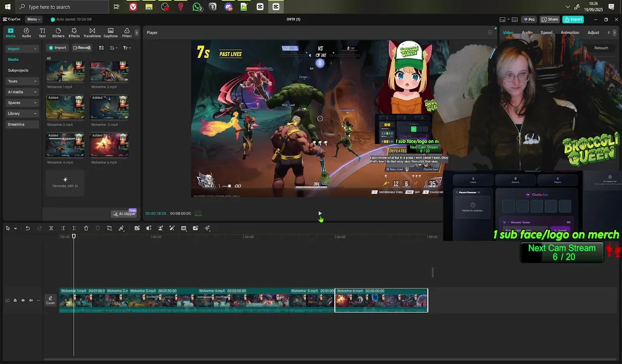Click the auto-captions sparkle icon in timeline toolbar
This screenshot has width=622, height=364.
pyautogui.click(x=137, y=228)
